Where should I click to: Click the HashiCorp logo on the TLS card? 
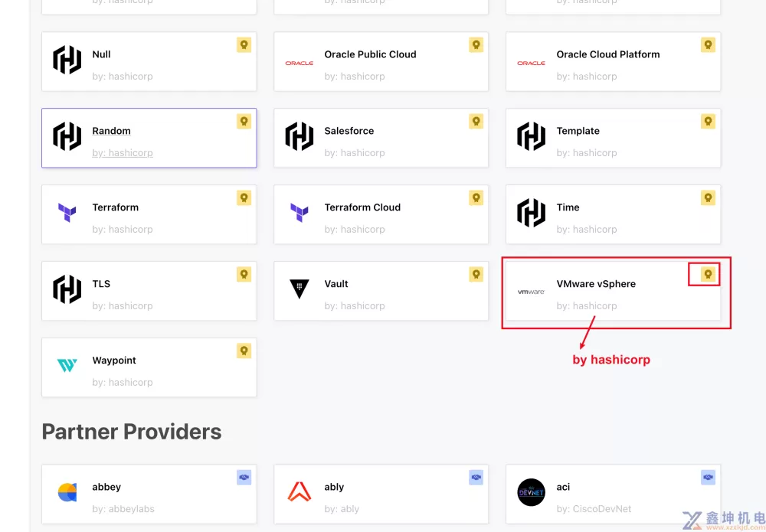coord(67,289)
